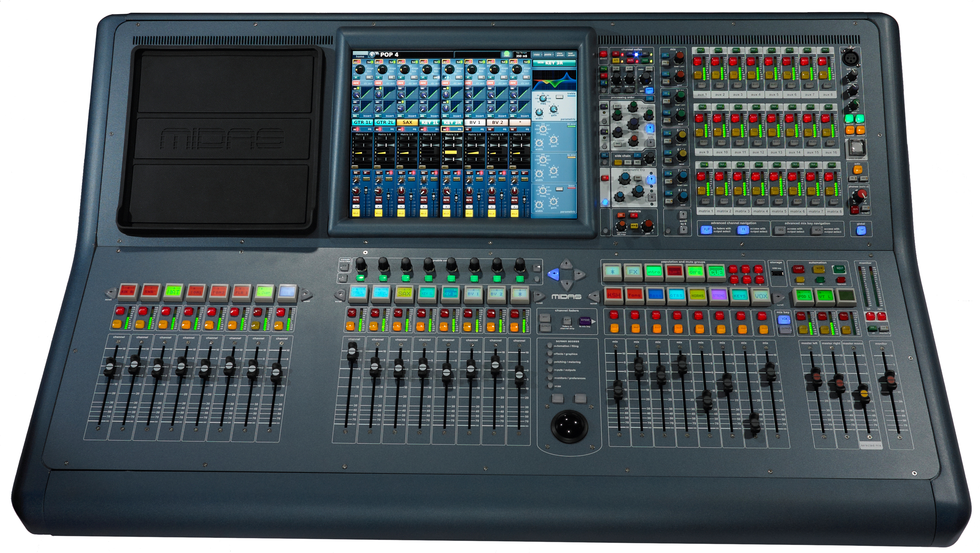
Task: Open inputs / outputs screen
Action: click(x=550, y=369)
